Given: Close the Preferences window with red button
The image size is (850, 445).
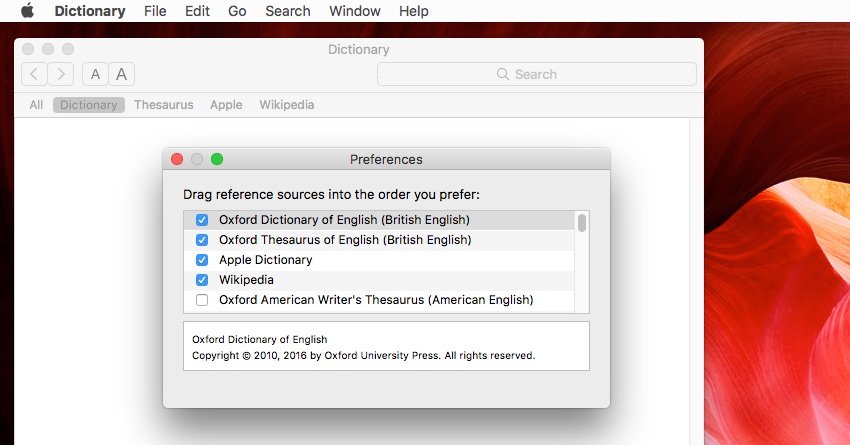Looking at the screenshot, I should (x=177, y=159).
